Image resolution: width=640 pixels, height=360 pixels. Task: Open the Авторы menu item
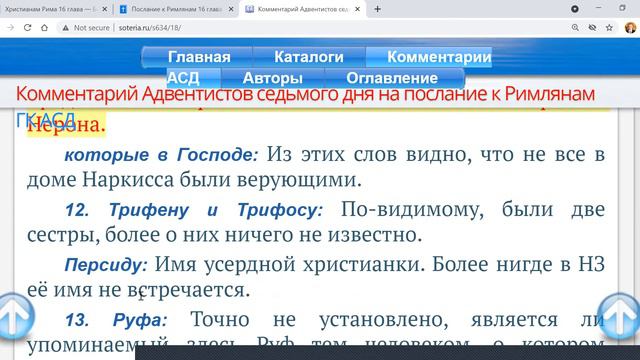[x=273, y=78]
